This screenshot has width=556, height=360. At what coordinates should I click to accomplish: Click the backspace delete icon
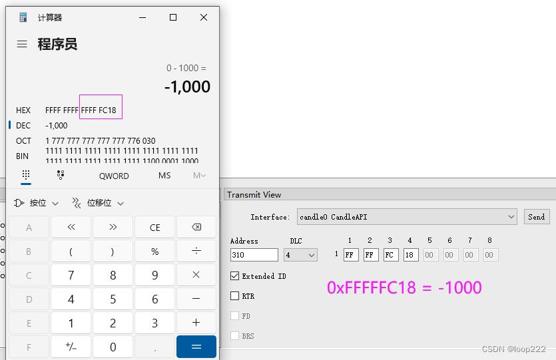point(196,227)
